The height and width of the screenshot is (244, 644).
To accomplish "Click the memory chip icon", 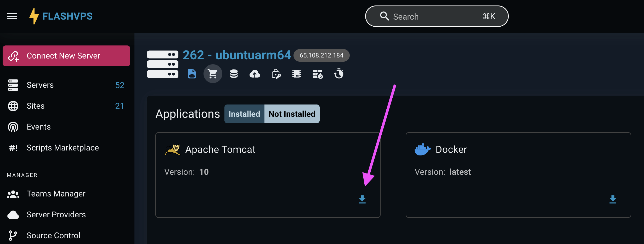I will click(x=297, y=74).
